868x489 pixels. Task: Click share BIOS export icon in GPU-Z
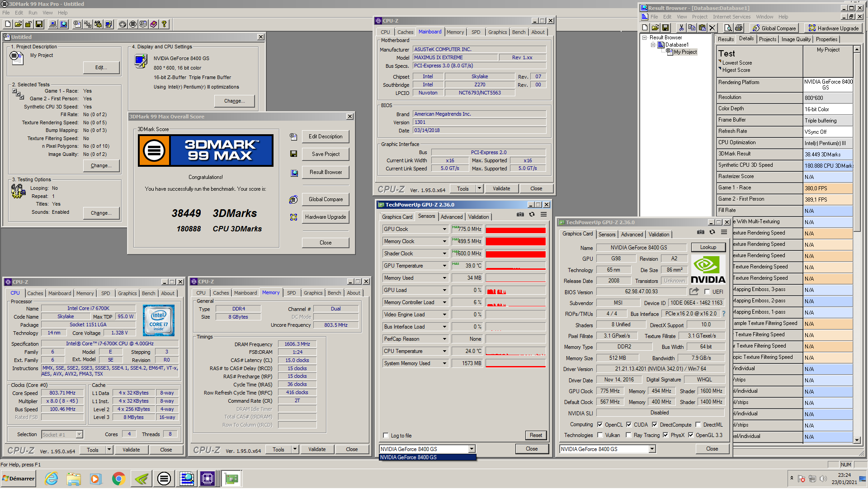694,292
